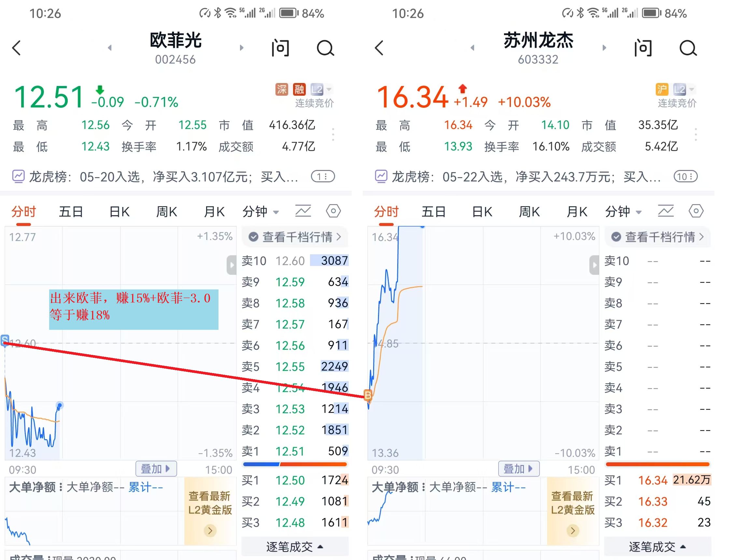The image size is (732, 560).
Task: Select 卖5 price 12.55 row
Action: pos(295,367)
